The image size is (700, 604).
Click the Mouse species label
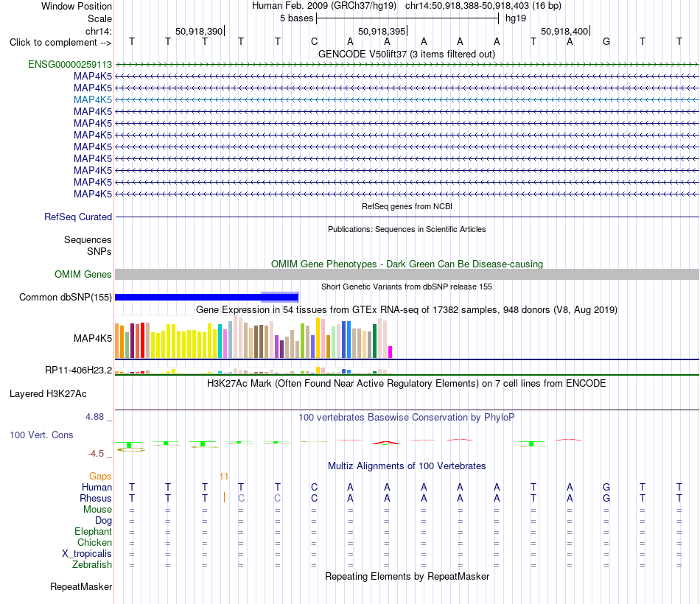(97, 510)
